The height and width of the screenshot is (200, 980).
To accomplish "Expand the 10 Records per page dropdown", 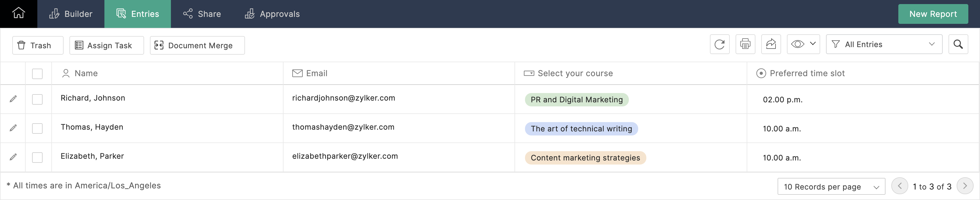I will coord(831,186).
